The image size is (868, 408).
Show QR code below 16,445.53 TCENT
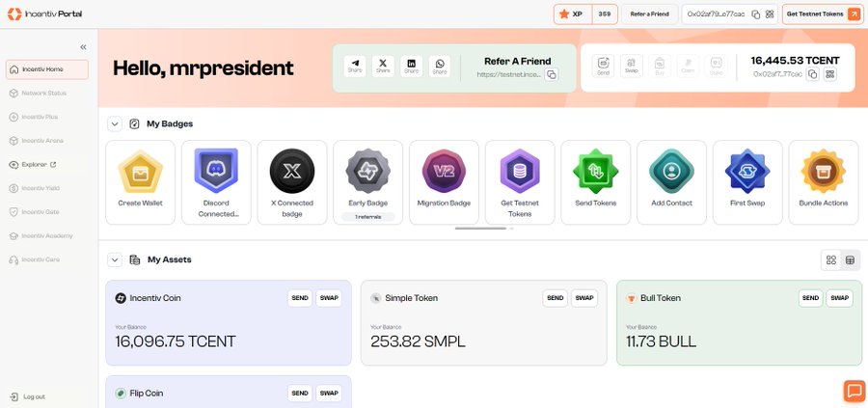(x=829, y=74)
